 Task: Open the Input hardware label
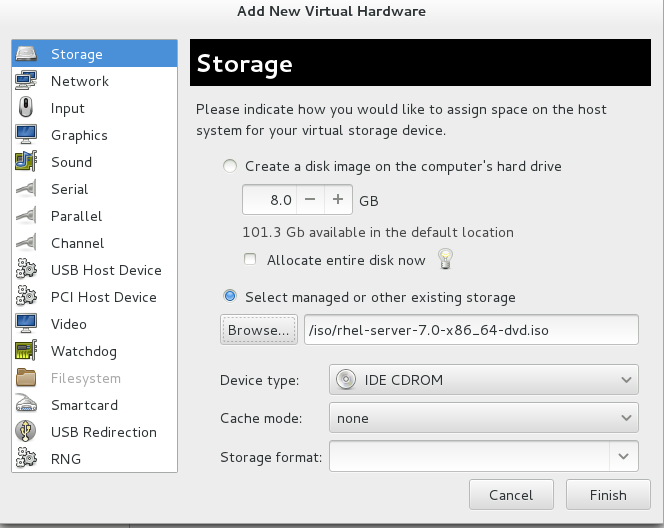[x=68, y=108]
